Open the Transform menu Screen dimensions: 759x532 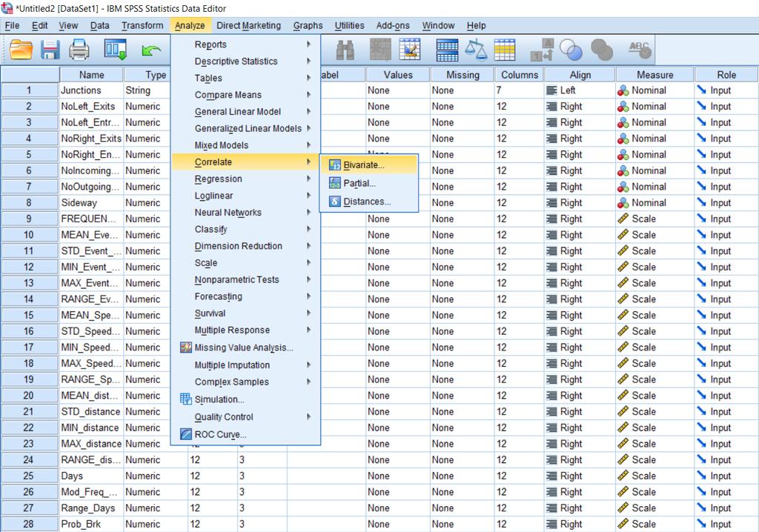point(142,26)
